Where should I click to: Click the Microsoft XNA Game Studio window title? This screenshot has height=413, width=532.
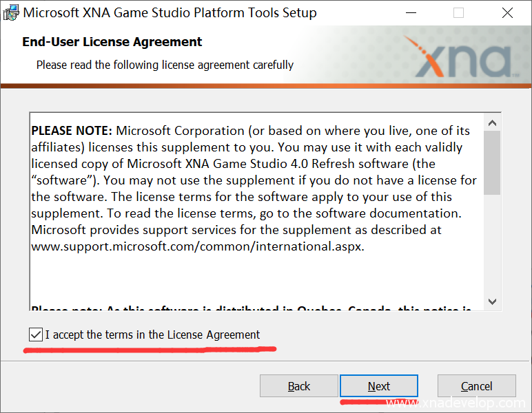(170, 12)
